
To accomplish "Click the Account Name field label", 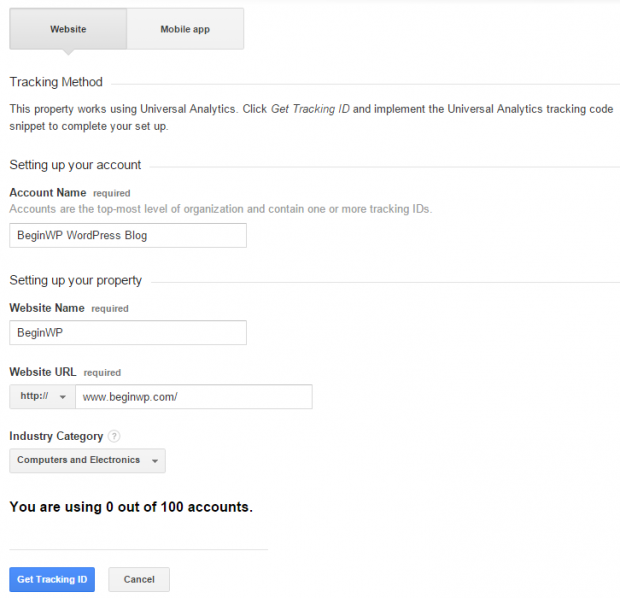I will click(47, 192).
